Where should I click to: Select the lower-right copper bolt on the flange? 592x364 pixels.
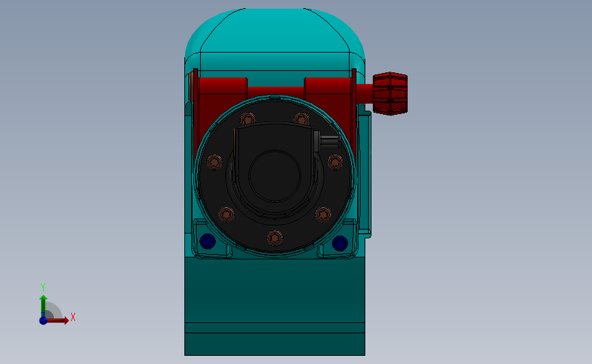click(323, 214)
